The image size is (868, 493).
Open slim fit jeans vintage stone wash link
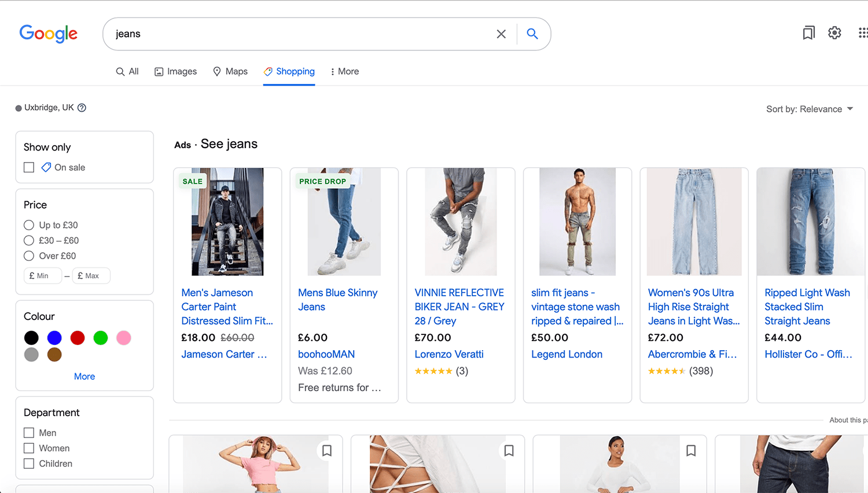click(577, 307)
